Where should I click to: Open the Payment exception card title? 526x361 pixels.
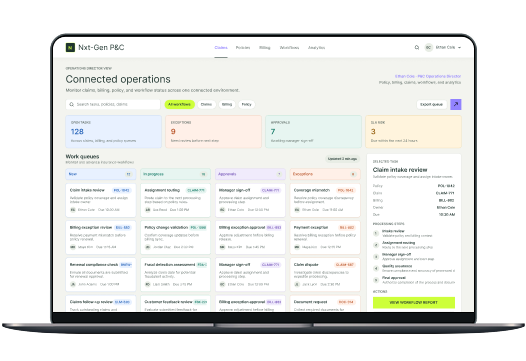tap(311, 227)
